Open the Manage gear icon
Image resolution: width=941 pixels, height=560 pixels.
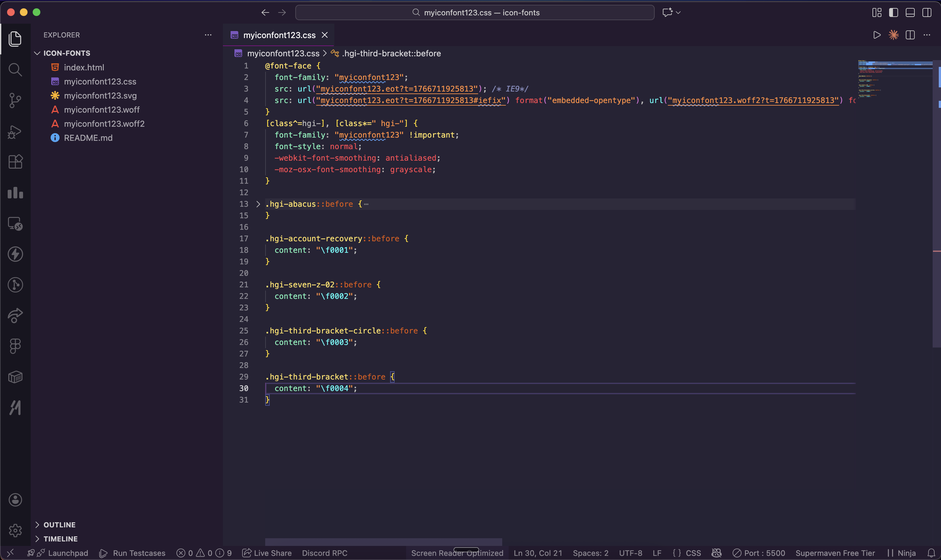[15, 531]
